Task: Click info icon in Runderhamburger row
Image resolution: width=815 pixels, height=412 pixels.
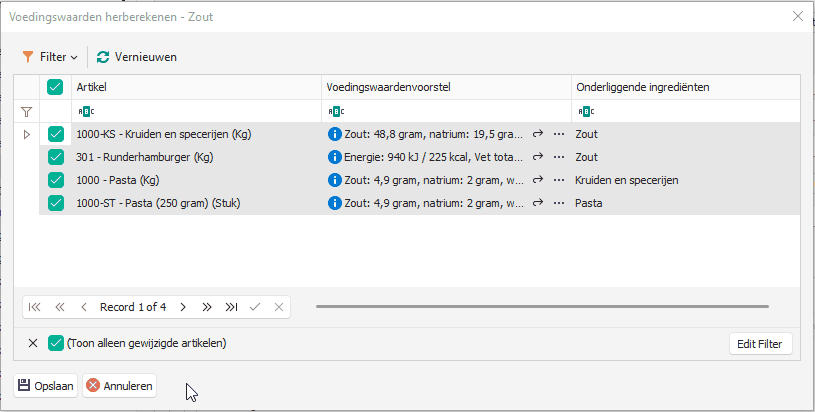Action: click(x=335, y=157)
